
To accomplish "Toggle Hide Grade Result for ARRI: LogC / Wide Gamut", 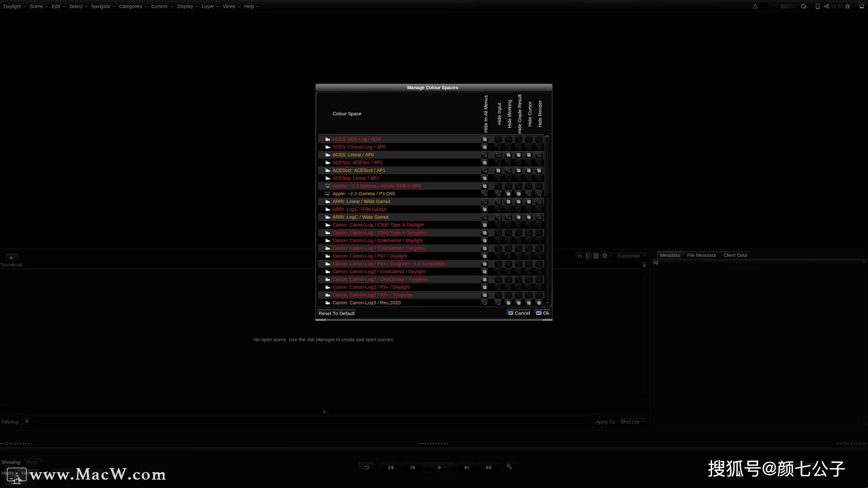I will pyautogui.click(x=519, y=217).
